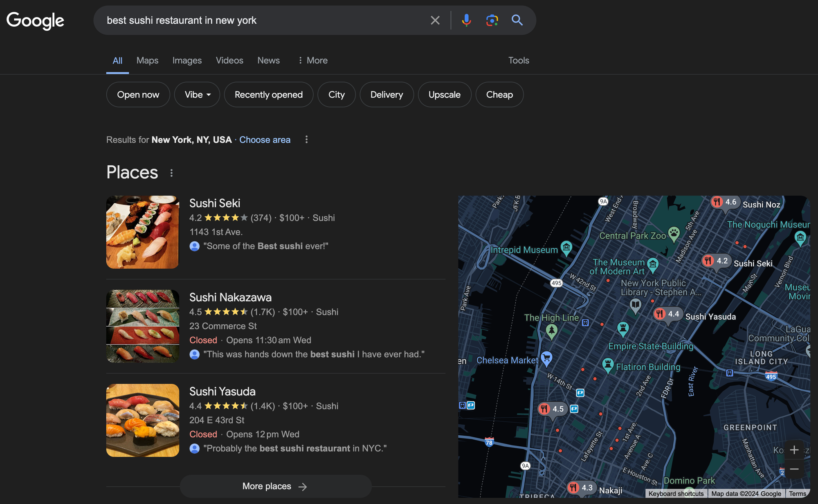
Task: Open the Sushi Nakazawa photo thumbnail
Action: coord(143,326)
